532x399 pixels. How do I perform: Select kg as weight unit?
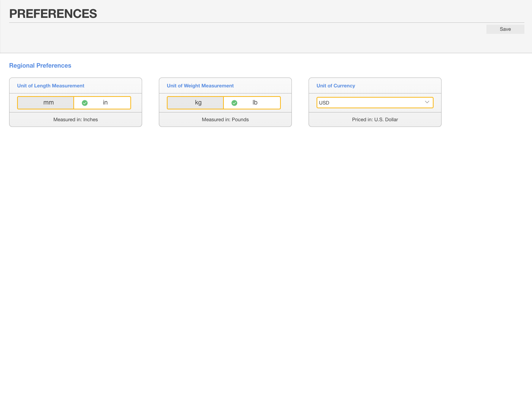pos(195,103)
